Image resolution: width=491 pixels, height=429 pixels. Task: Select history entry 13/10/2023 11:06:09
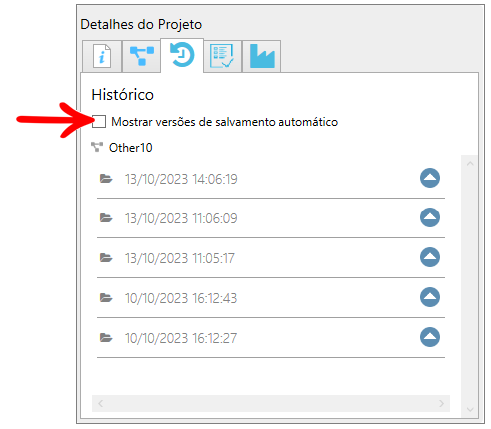click(x=181, y=218)
